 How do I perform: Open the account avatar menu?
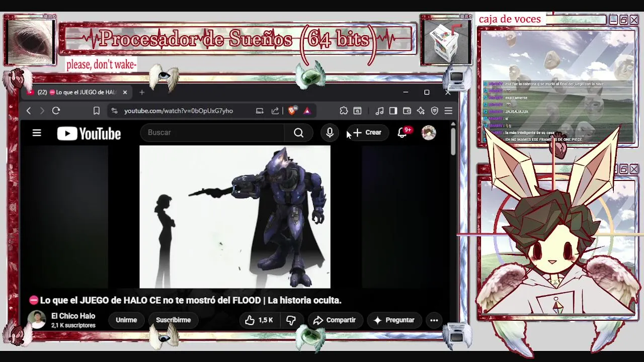click(429, 133)
